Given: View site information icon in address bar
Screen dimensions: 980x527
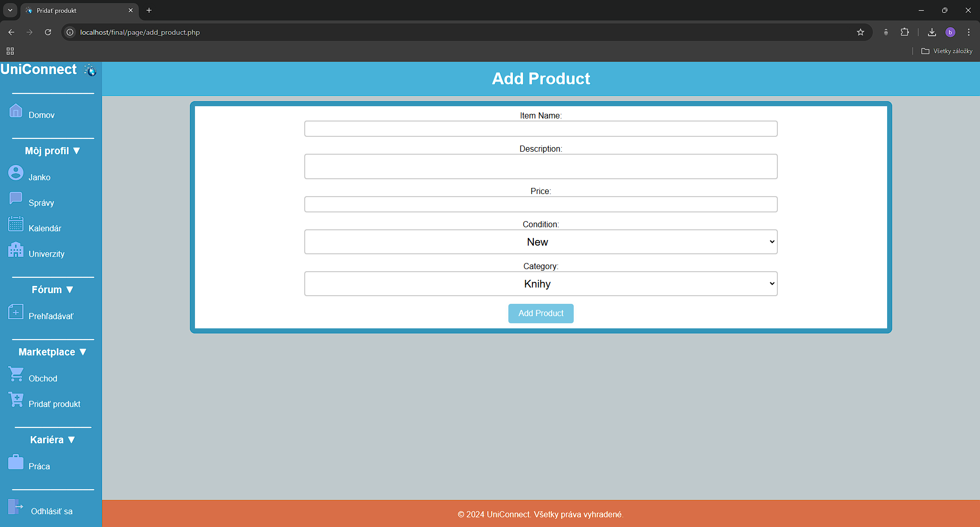Looking at the screenshot, I should tap(70, 32).
